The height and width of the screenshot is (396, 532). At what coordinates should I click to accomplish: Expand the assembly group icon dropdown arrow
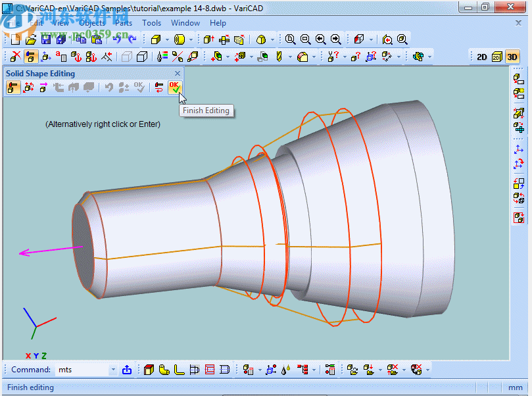pos(430,57)
